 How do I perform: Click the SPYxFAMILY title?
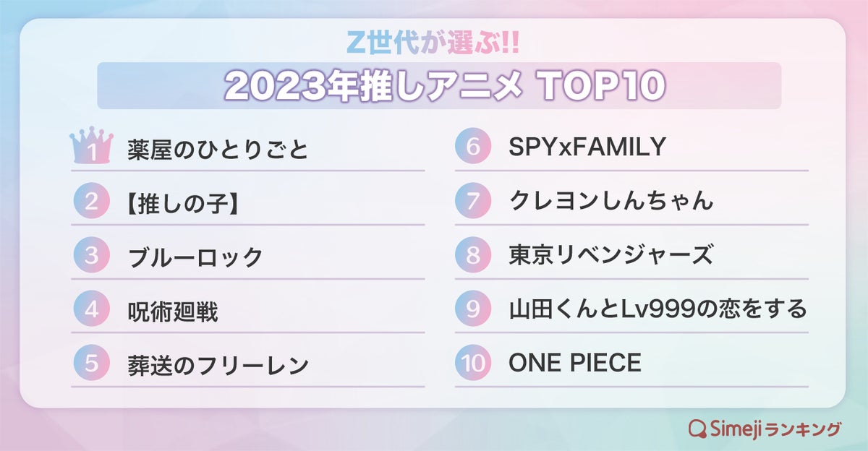pos(587,148)
